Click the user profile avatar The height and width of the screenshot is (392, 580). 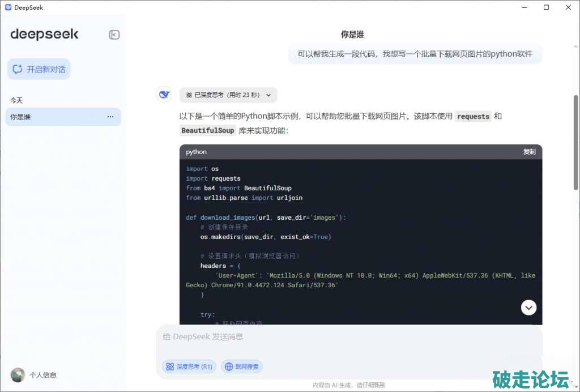pyautogui.click(x=18, y=374)
